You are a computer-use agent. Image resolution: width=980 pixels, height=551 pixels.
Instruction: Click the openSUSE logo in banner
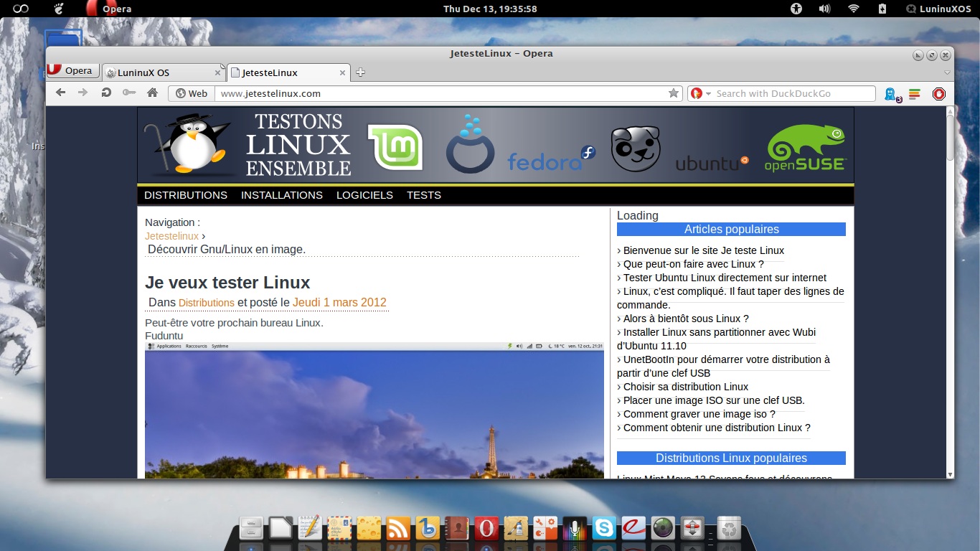pos(806,147)
